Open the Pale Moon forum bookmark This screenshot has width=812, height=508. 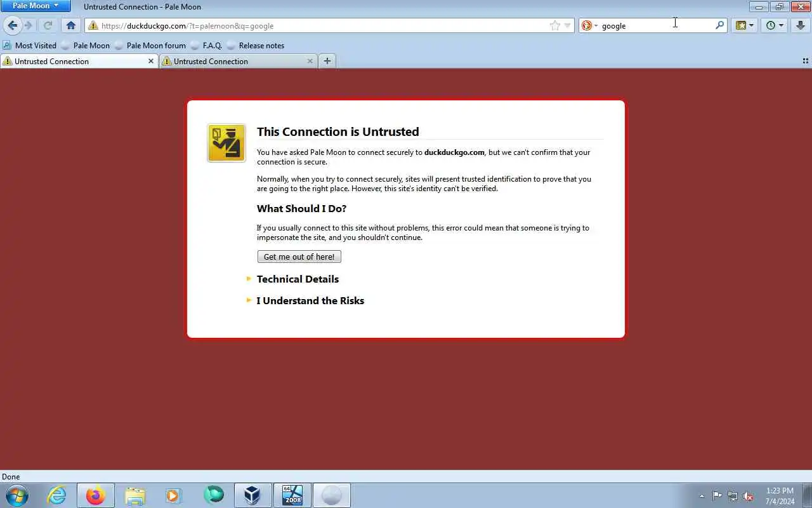(x=150, y=45)
